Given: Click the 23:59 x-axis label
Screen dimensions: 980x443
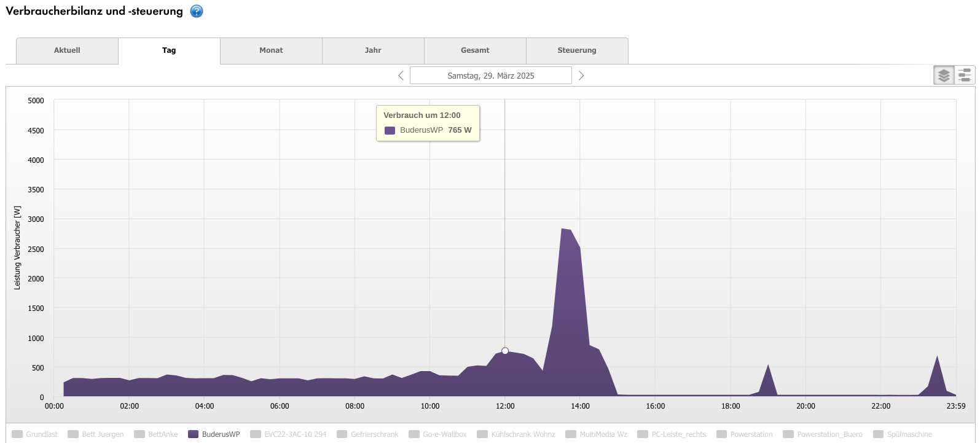Looking at the screenshot, I should pyautogui.click(x=956, y=406).
